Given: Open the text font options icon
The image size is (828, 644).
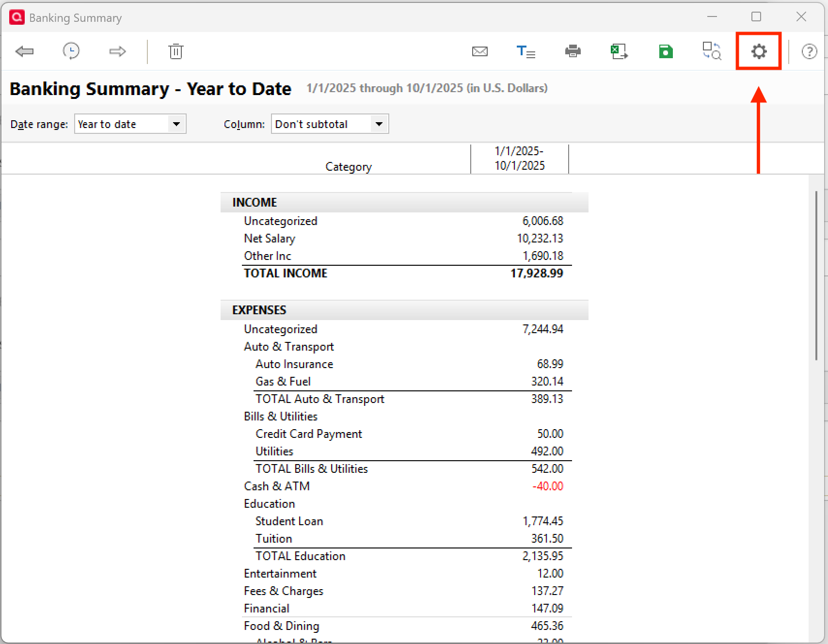Looking at the screenshot, I should pos(526,51).
